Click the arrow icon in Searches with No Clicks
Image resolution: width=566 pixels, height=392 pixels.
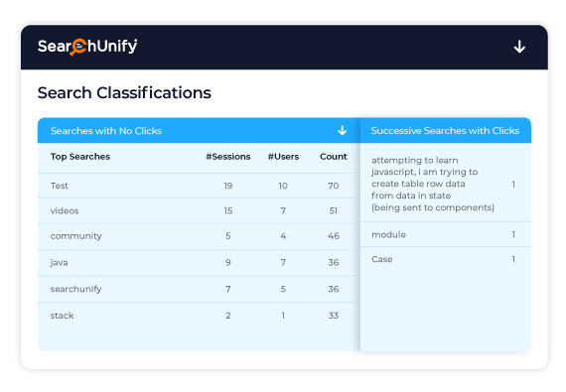click(343, 130)
